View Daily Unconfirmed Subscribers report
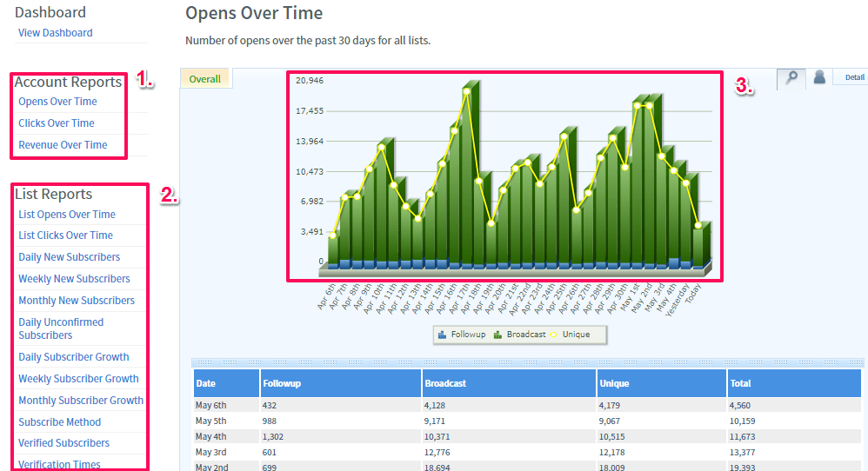 pyautogui.click(x=61, y=328)
